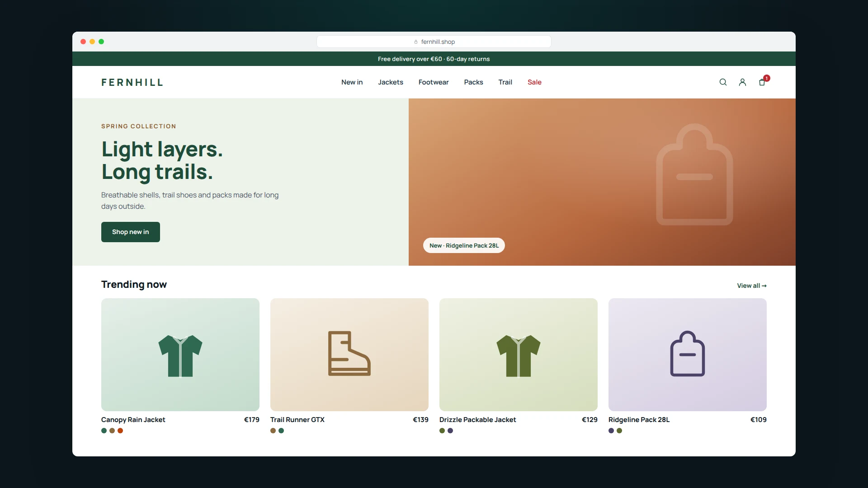Open the Sale category
This screenshot has width=868, height=488.
pyautogui.click(x=534, y=82)
